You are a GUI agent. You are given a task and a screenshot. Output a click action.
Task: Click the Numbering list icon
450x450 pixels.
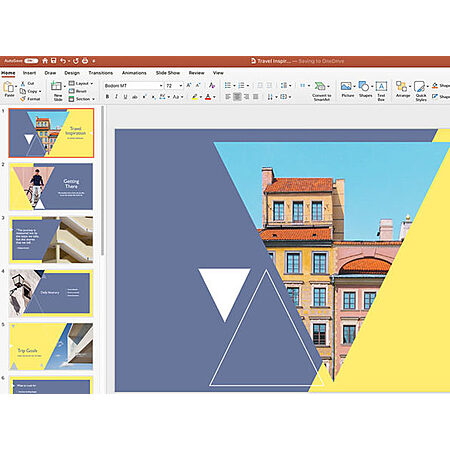click(242, 85)
